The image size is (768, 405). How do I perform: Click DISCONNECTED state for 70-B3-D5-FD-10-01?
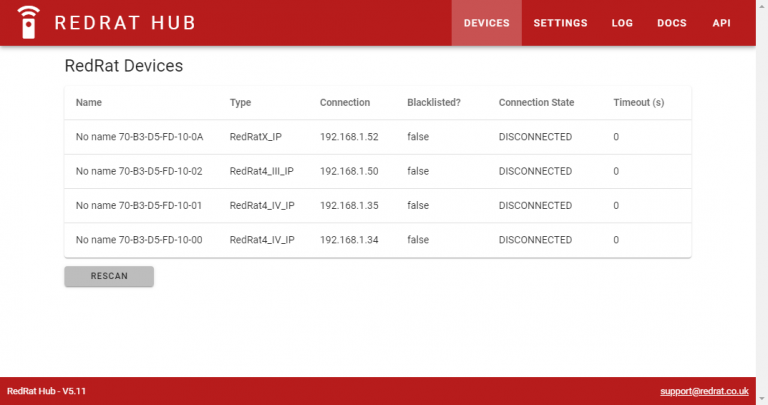pos(535,206)
